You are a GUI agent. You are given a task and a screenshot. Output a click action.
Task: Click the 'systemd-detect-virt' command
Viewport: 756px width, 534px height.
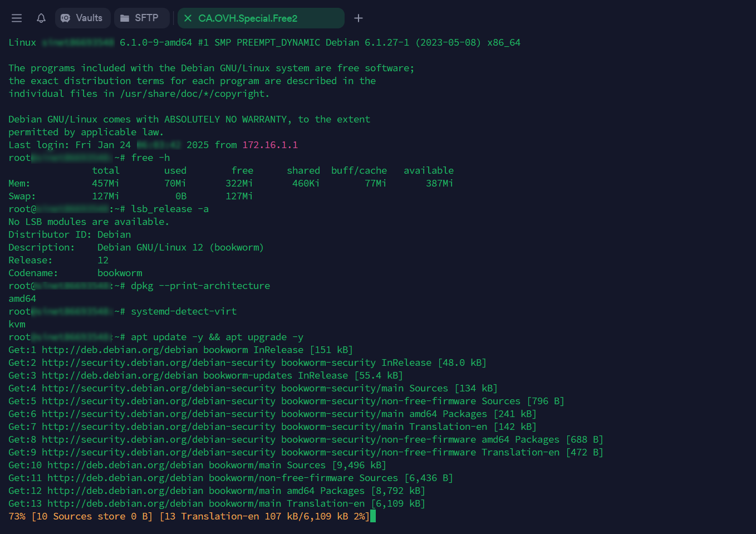point(184,311)
